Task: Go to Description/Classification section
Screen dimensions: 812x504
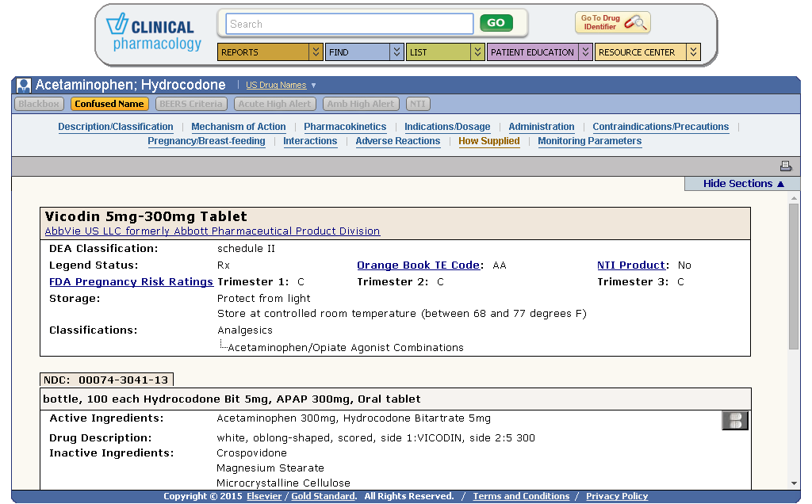Action: (x=116, y=127)
